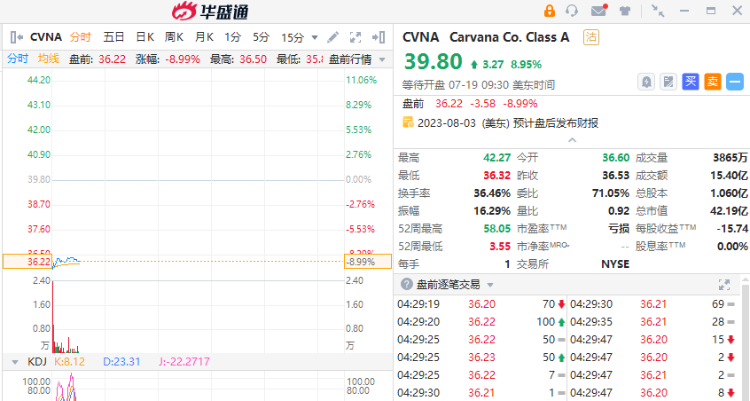Switch to 日K chart tab
The width and height of the screenshot is (750, 401).
tap(144, 37)
